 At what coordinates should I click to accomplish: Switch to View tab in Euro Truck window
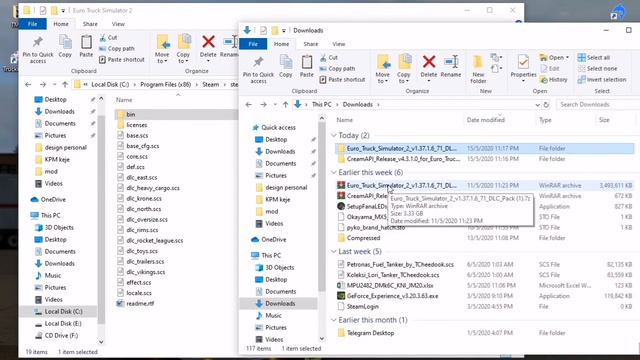point(118,24)
